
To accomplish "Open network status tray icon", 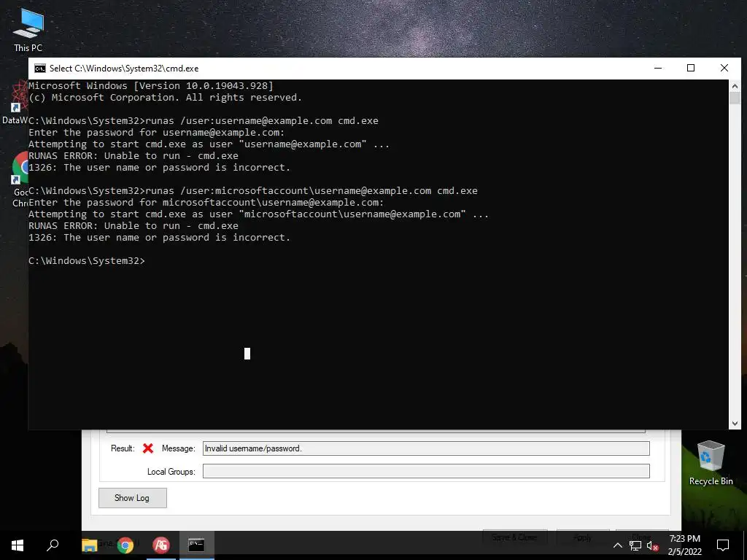I will (x=635, y=545).
